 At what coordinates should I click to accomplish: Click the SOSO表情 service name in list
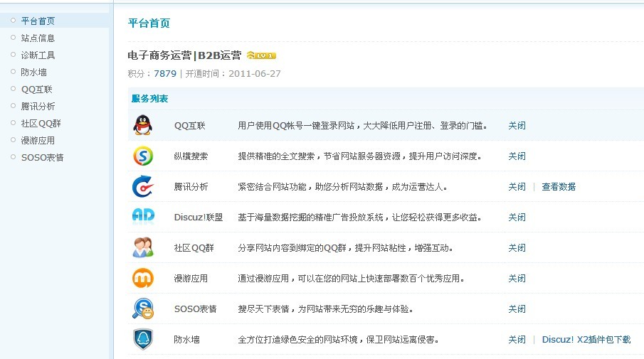pos(195,309)
